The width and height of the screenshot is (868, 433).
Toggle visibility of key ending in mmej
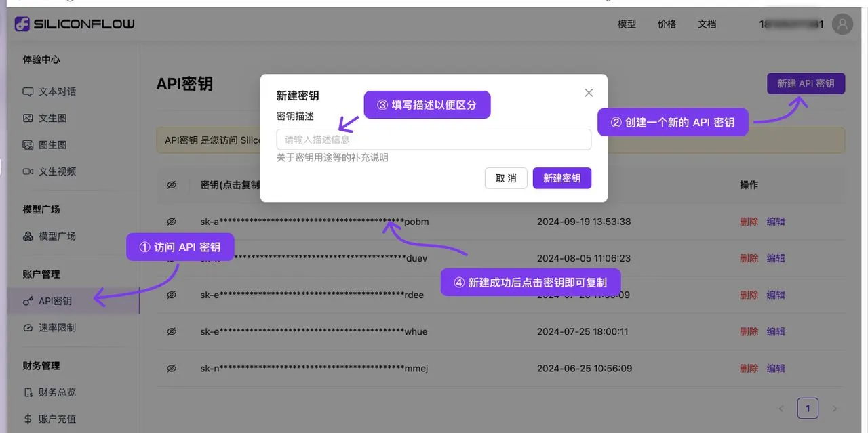(x=171, y=368)
